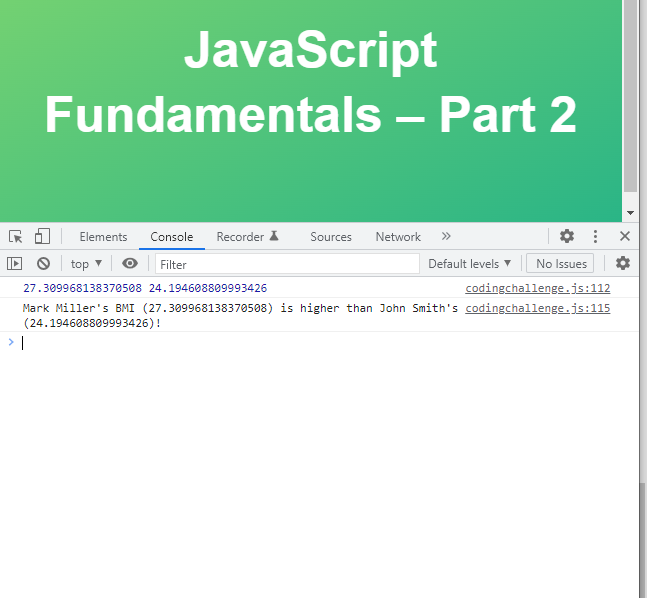Screen dimensions: 647x598
Task: Open the Network tab
Action: tap(398, 237)
